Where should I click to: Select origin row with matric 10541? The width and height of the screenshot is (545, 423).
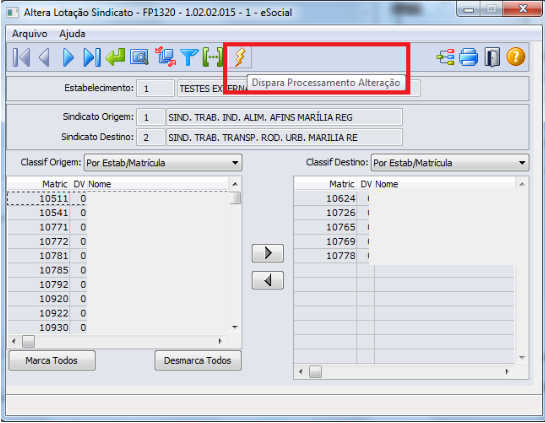pos(118,212)
